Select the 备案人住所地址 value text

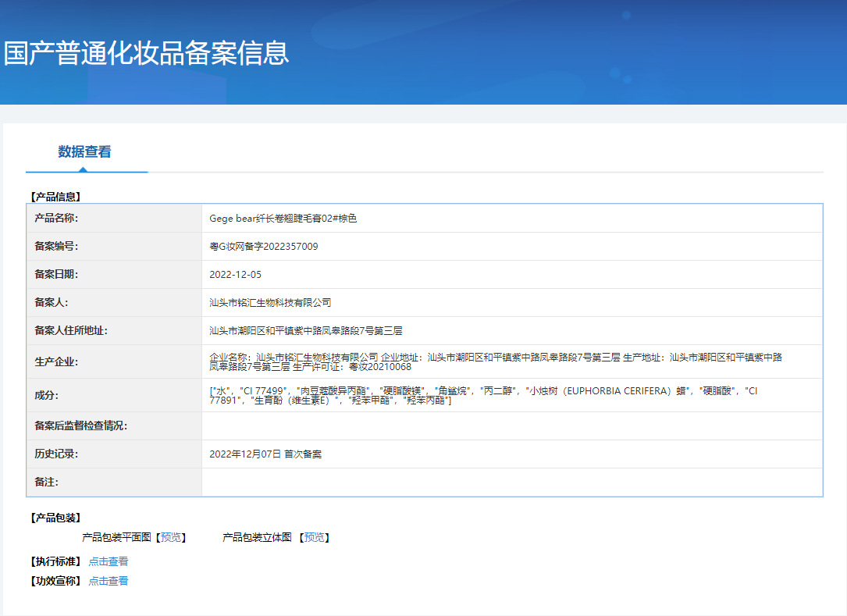pyautogui.click(x=306, y=331)
